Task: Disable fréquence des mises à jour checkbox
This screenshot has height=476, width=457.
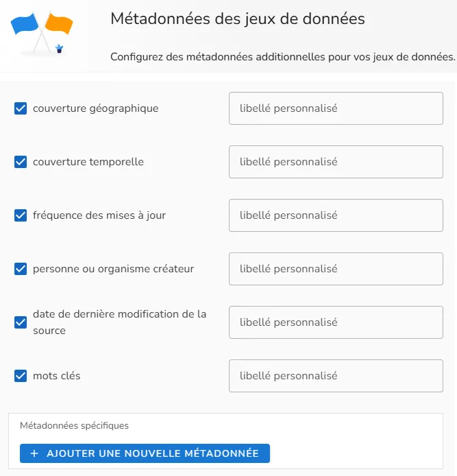Action: (x=21, y=215)
